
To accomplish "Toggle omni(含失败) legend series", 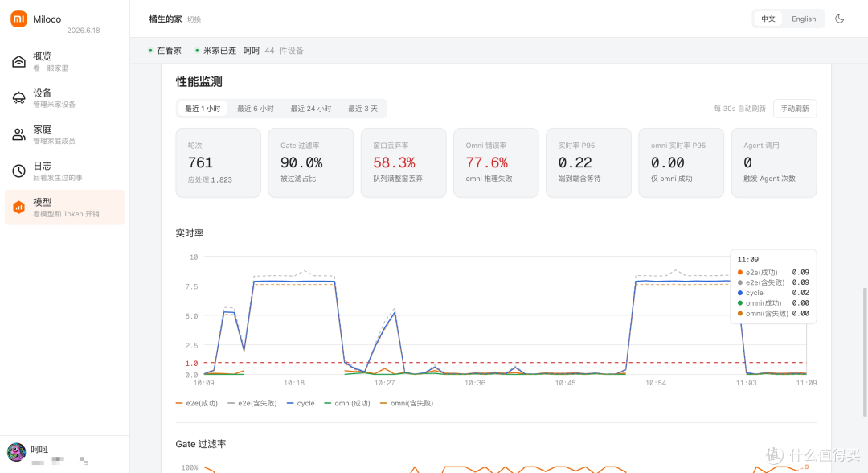I will point(407,403).
